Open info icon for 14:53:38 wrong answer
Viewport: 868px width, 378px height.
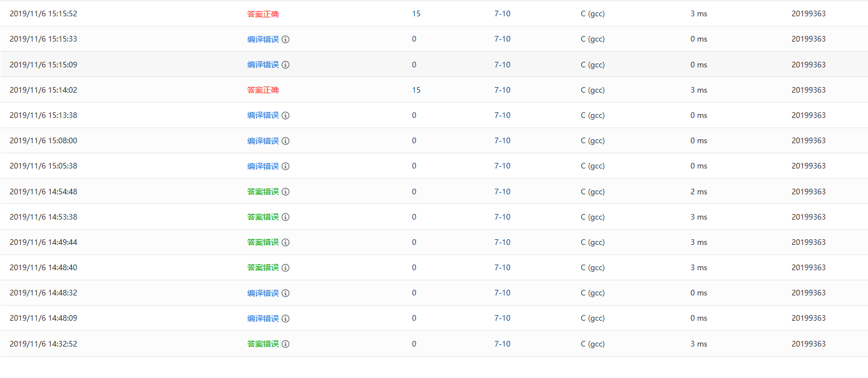click(286, 217)
